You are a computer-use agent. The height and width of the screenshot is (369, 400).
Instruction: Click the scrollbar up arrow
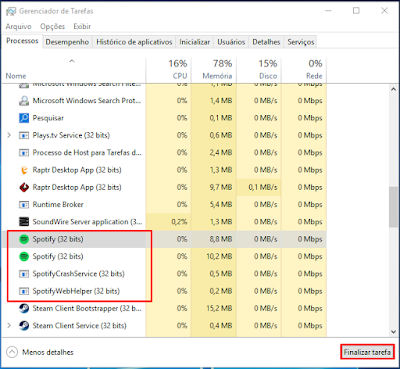pos(393,89)
